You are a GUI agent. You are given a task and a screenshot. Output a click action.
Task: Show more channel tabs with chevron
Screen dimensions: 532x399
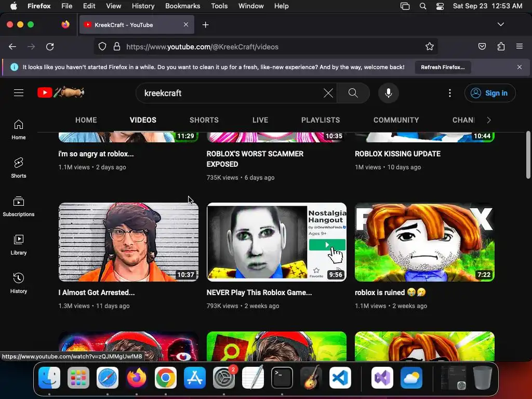[488, 120]
